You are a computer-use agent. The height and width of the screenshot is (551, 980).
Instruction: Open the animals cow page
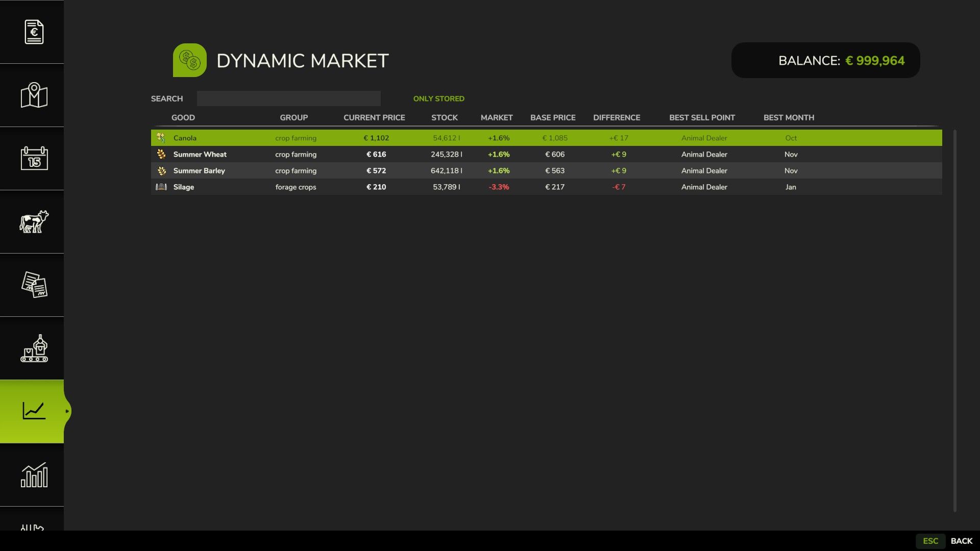tap(34, 221)
